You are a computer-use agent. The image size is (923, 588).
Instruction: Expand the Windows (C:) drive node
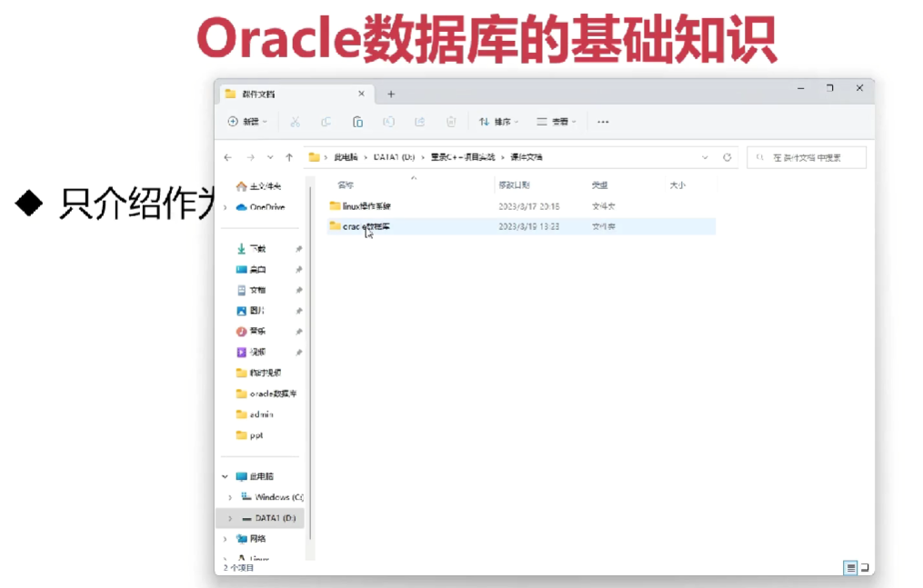click(230, 497)
